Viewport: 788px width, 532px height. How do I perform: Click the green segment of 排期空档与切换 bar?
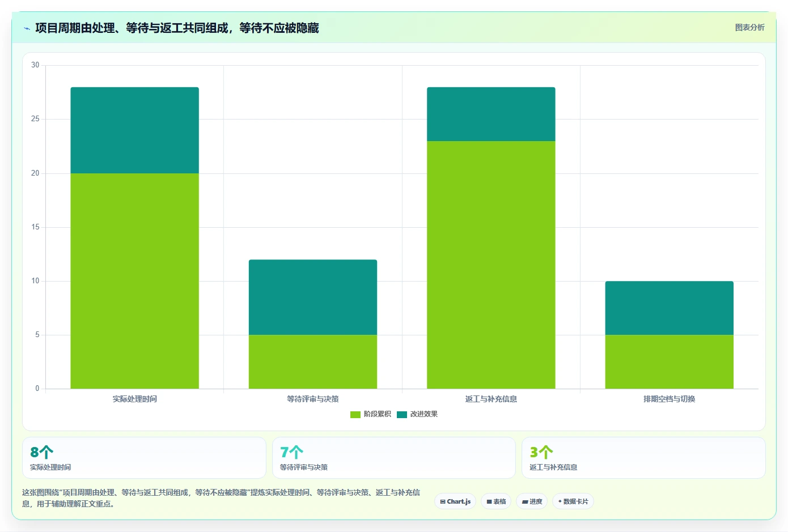pos(670,361)
